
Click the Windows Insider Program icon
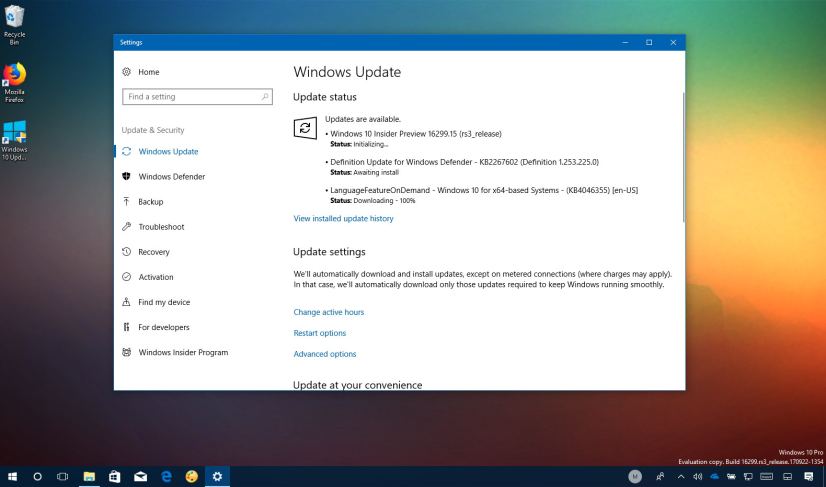126,352
